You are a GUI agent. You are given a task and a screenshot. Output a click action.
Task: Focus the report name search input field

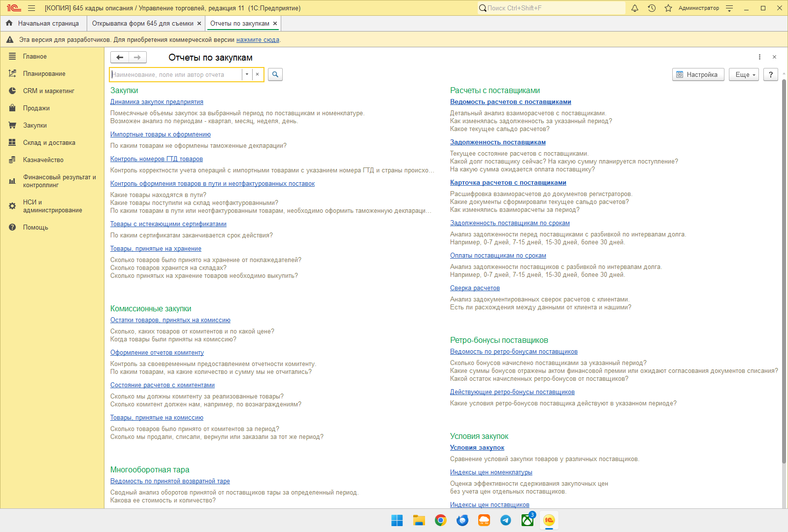[176, 74]
